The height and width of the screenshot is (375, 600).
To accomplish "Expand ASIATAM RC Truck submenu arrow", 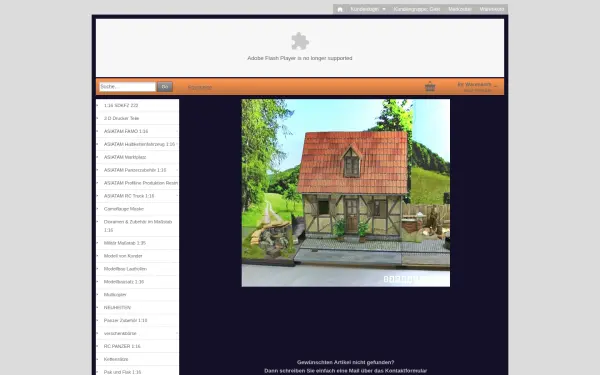I will point(177,196).
